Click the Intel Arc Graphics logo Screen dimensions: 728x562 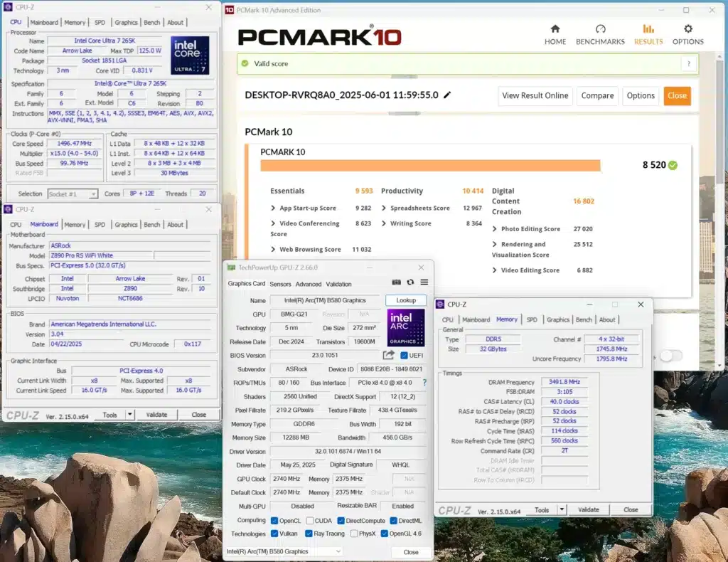click(x=405, y=327)
